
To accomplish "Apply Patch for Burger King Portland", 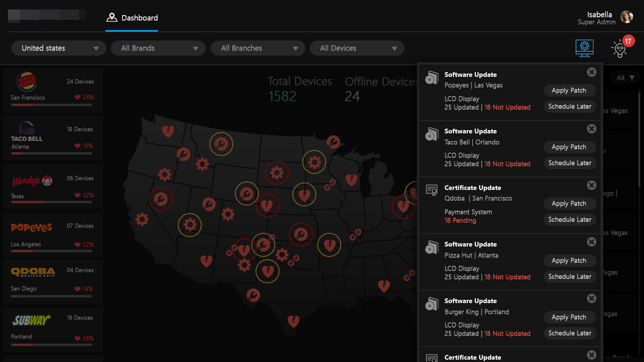I will click(569, 317).
